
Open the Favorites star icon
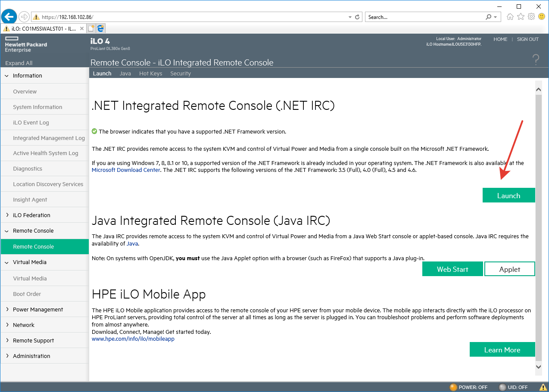(521, 17)
